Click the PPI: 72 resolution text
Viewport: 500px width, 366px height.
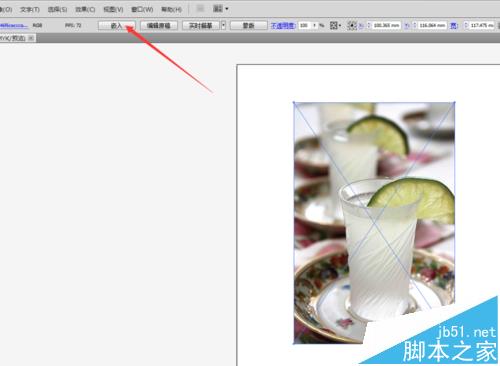(x=73, y=25)
